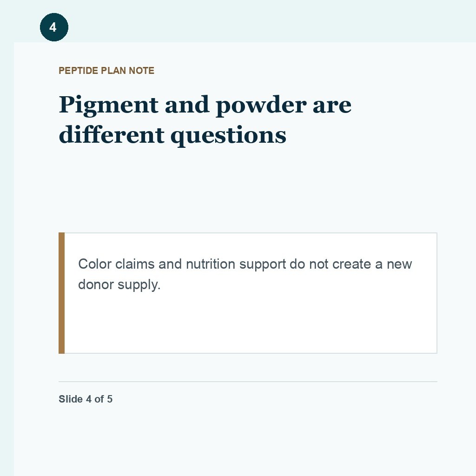The height and width of the screenshot is (476, 476).
Task: Click empty white space inside the callout box
Action: click(251, 325)
